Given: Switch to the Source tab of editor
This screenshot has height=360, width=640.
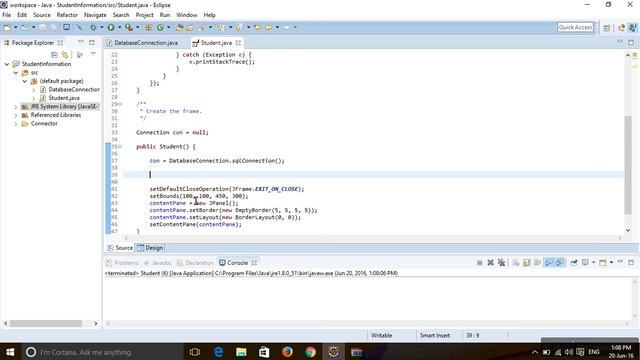Looking at the screenshot, I should click(120, 248).
